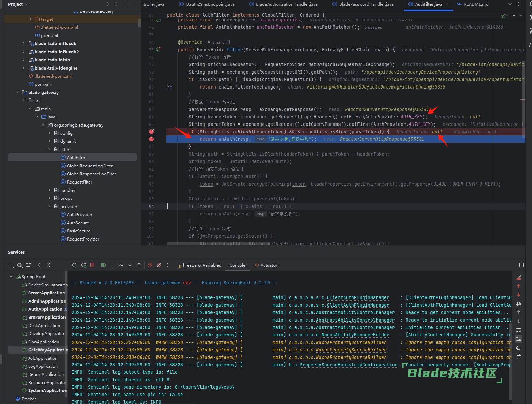
Task: Go to previous highlighted problem arrow
Action: point(514,16)
